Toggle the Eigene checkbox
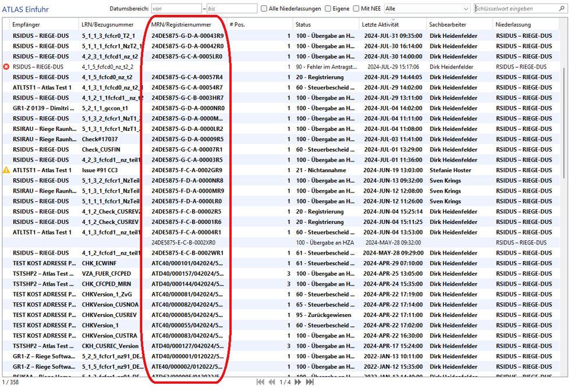The width and height of the screenshot is (571, 392). pos(328,9)
